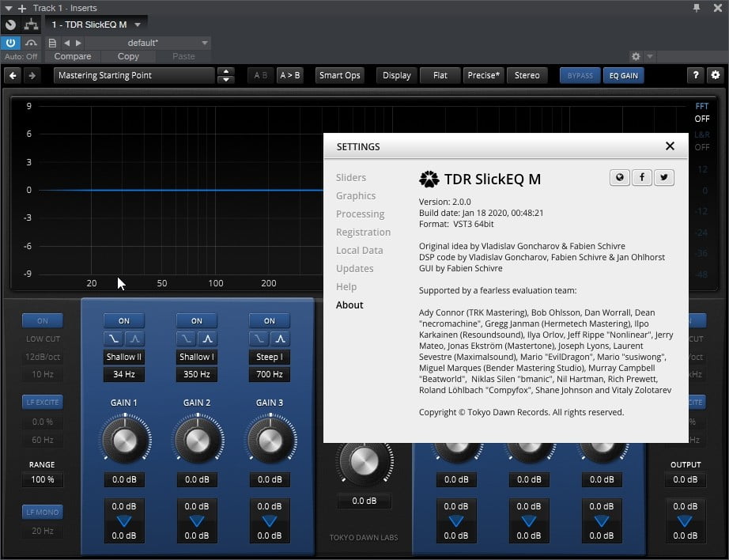This screenshot has width=729, height=560.
Task: Click the Flat button
Action: (440, 75)
